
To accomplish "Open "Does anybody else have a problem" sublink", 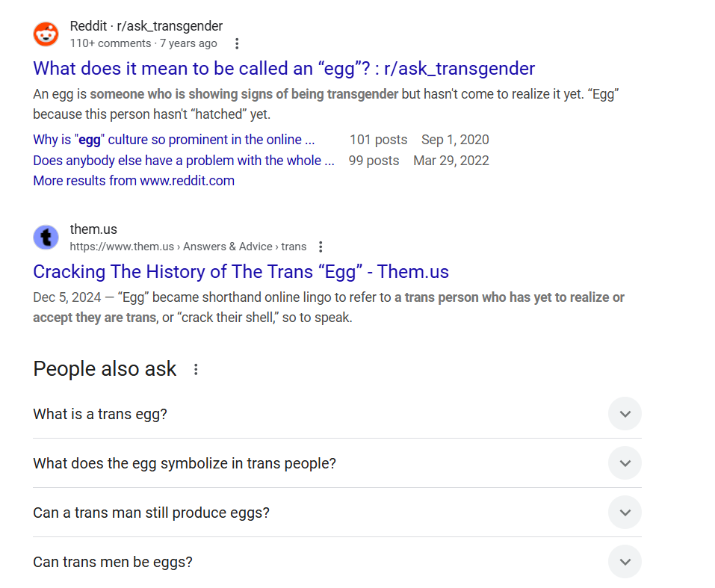I will coord(184,161).
